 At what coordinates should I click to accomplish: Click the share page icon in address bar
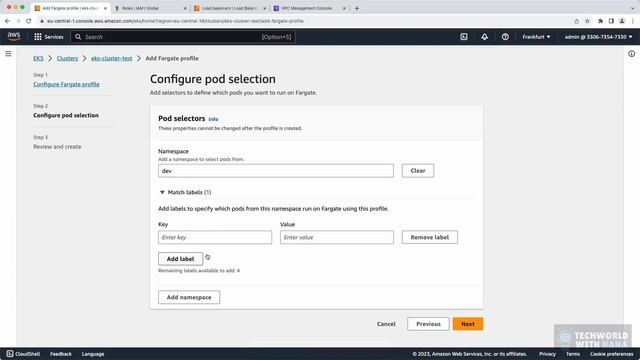tap(576, 21)
